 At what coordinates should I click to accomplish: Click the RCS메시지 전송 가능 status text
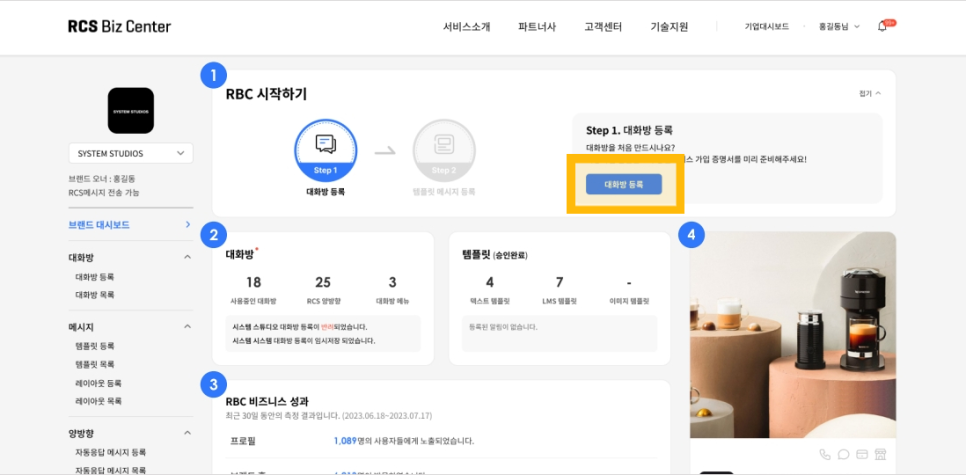point(104,192)
